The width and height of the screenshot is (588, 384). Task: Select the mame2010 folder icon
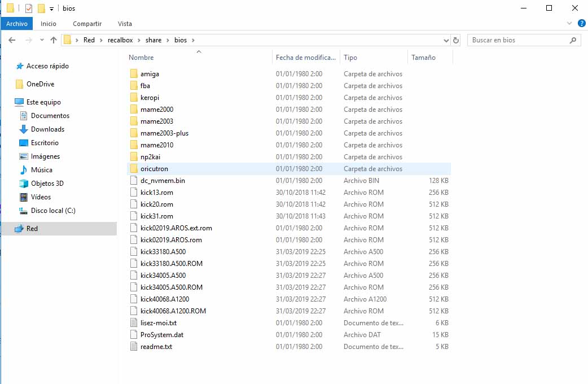pos(134,145)
